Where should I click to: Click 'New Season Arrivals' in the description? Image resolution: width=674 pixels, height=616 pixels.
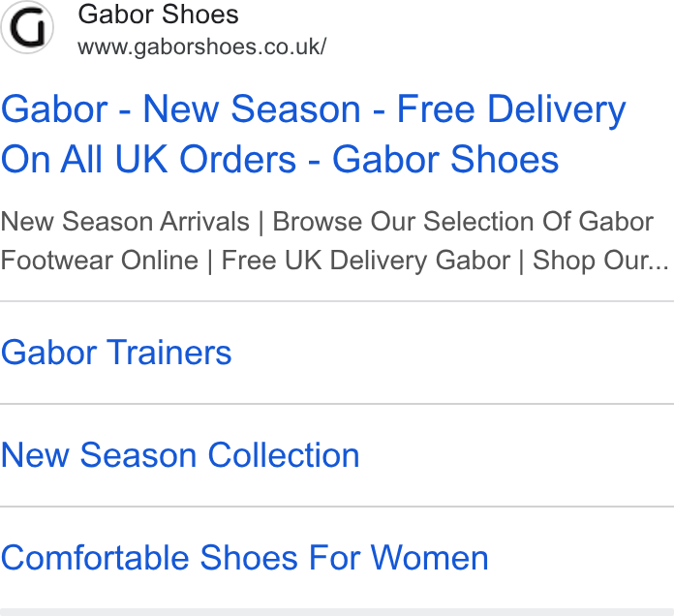(x=125, y=222)
